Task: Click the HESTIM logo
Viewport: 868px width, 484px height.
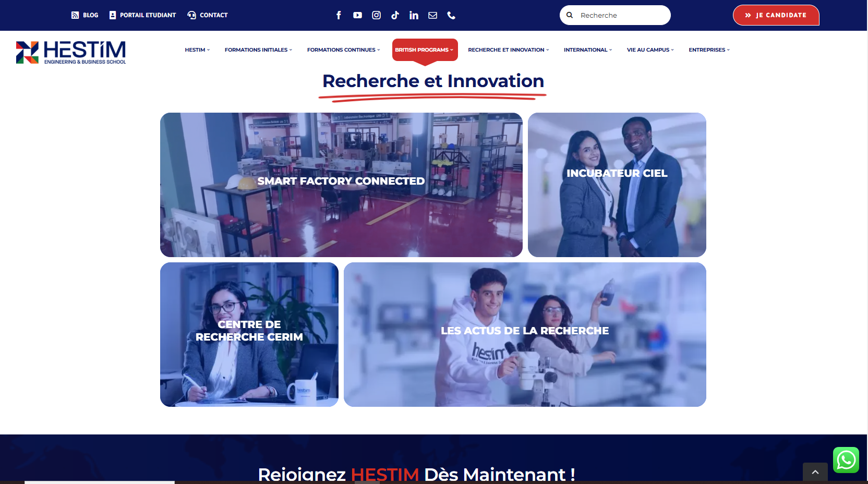Action: click(71, 52)
